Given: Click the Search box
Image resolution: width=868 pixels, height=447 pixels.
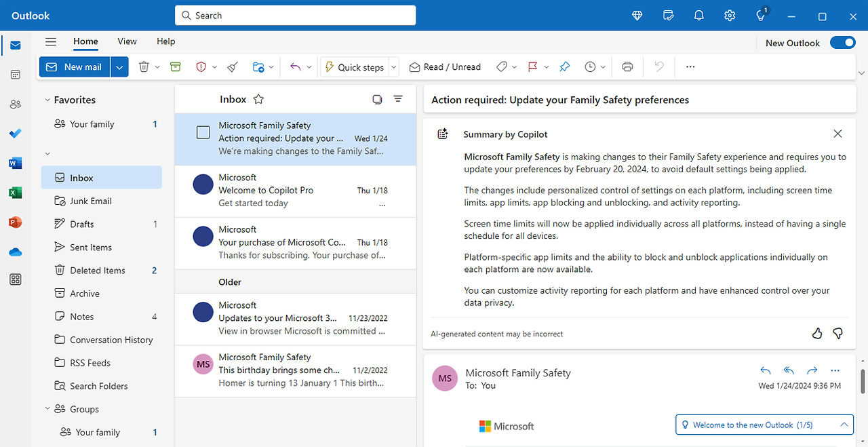Looking at the screenshot, I should [x=295, y=16].
